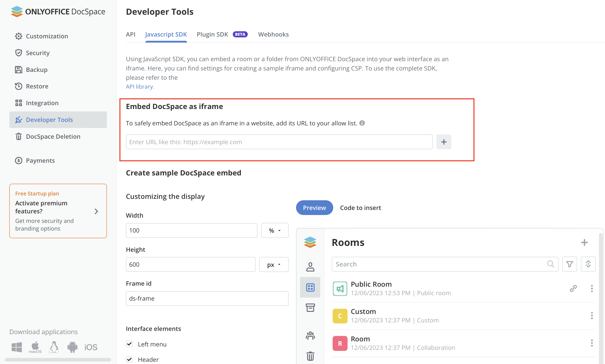Open the API library link
The height and width of the screenshot is (364, 605).
140,87
